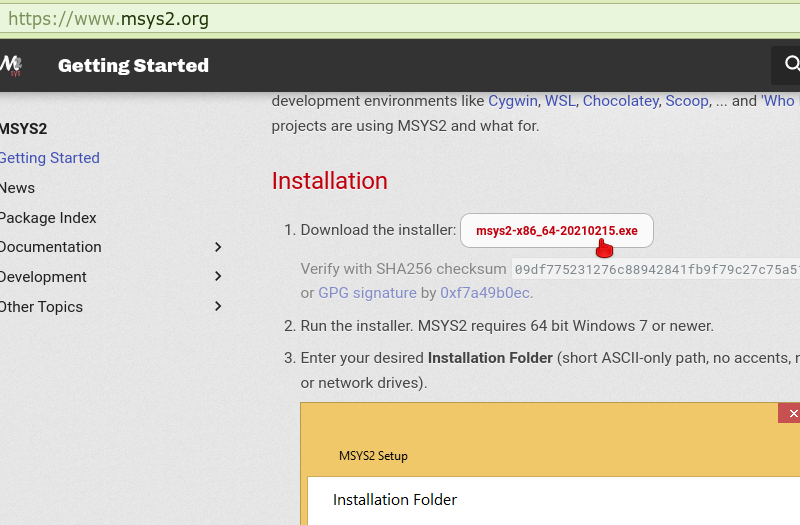Select the Documentation sidebar item
Viewport: 800px width, 525px height.
(51, 247)
